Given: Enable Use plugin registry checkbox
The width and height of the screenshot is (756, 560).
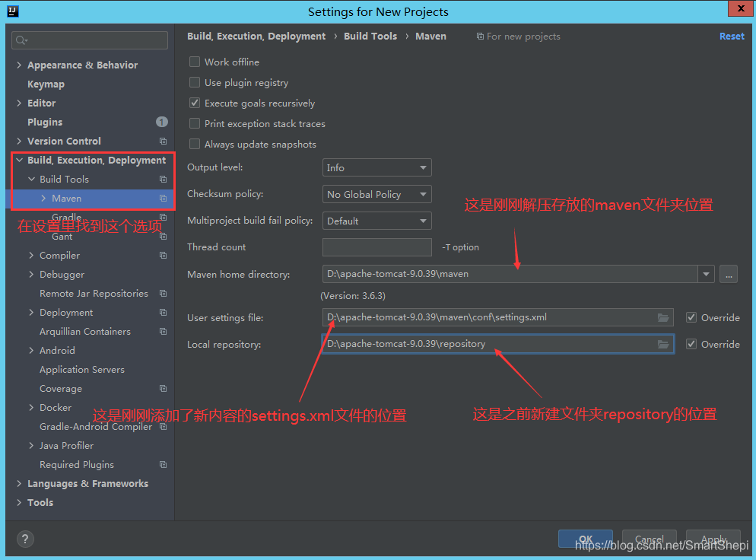Looking at the screenshot, I should [x=195, y=82].
